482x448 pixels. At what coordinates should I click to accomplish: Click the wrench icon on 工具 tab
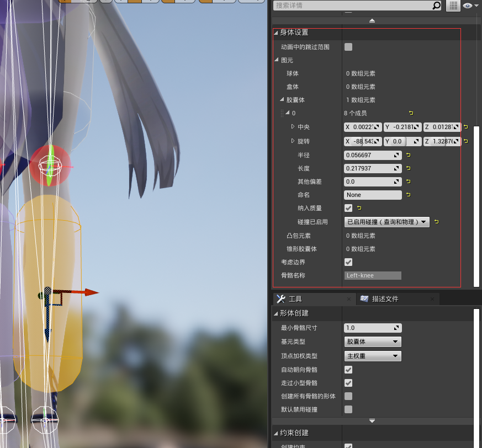pos(281,299)
